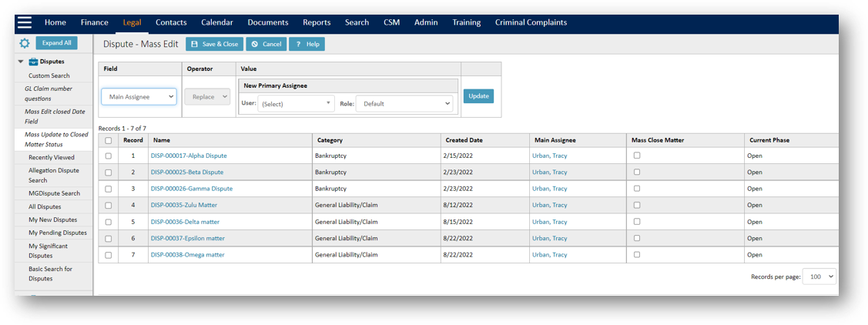The image size is (868, 325).
Task: Open the User (Select) dropdown
Action: click(297, 103)
